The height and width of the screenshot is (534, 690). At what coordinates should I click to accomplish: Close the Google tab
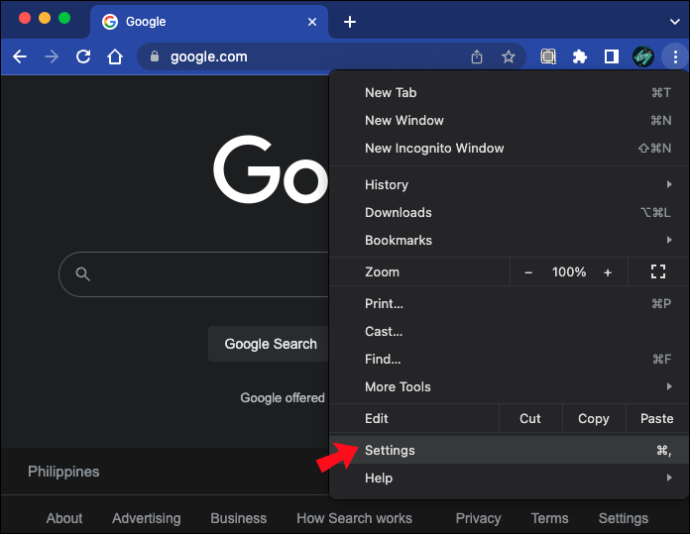(x=312, y=22)
